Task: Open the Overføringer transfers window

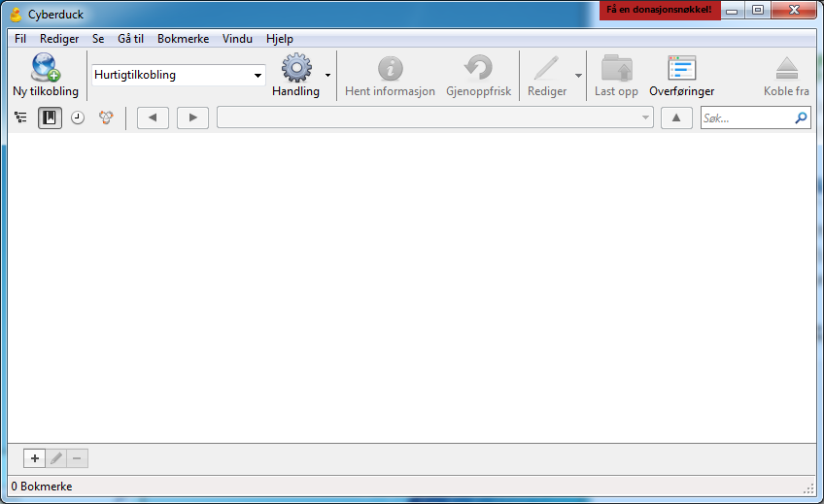Action: tap(681, 76)
